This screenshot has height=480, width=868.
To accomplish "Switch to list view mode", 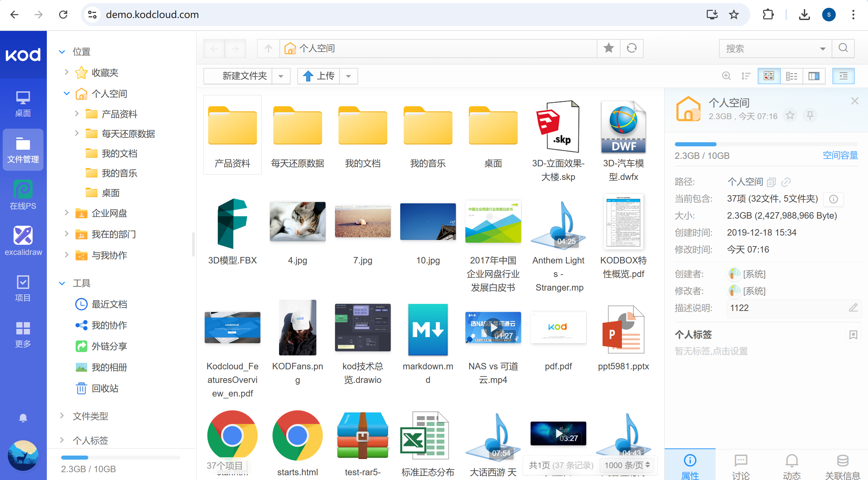I will coord(791,76).
